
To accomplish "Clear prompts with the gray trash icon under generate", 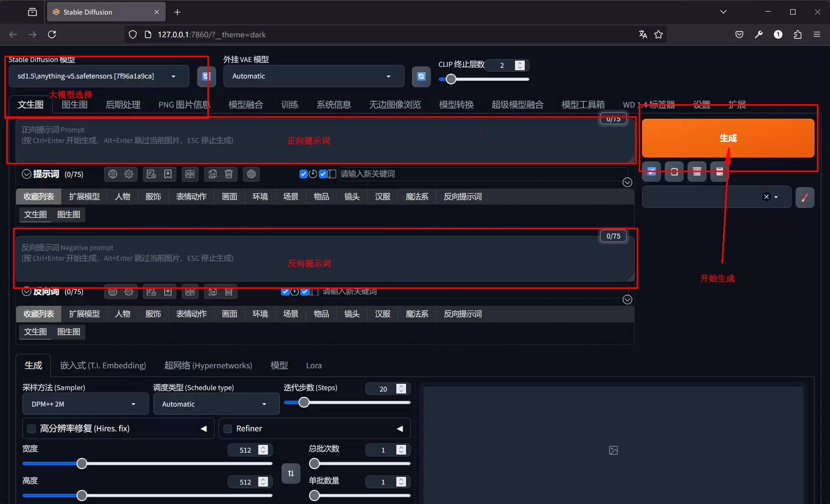I will click(697, 172).
